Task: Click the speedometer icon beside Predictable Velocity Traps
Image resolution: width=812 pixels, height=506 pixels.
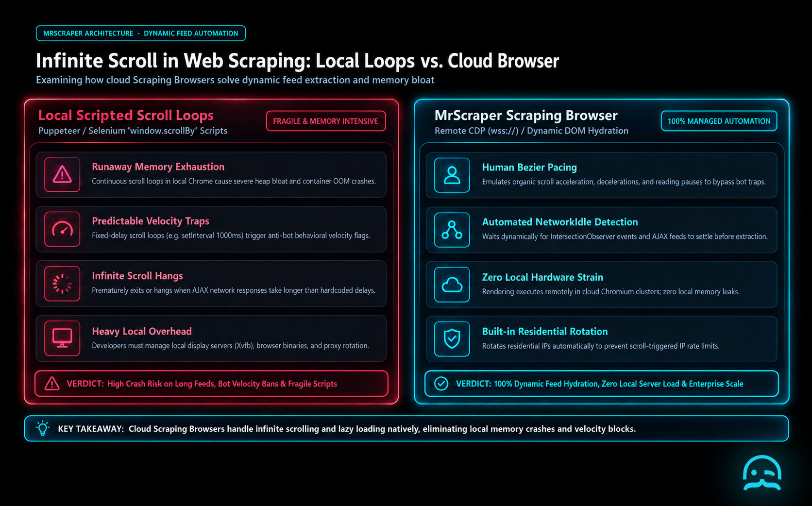Action: tap(62, 229)
